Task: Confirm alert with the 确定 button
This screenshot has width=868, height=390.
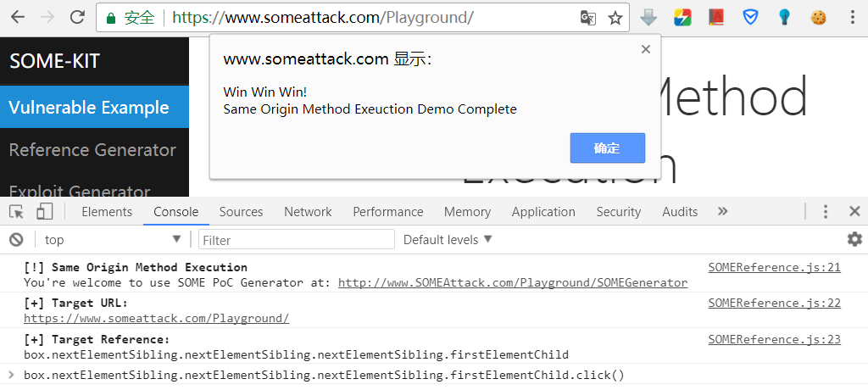Action: [607, 148]
